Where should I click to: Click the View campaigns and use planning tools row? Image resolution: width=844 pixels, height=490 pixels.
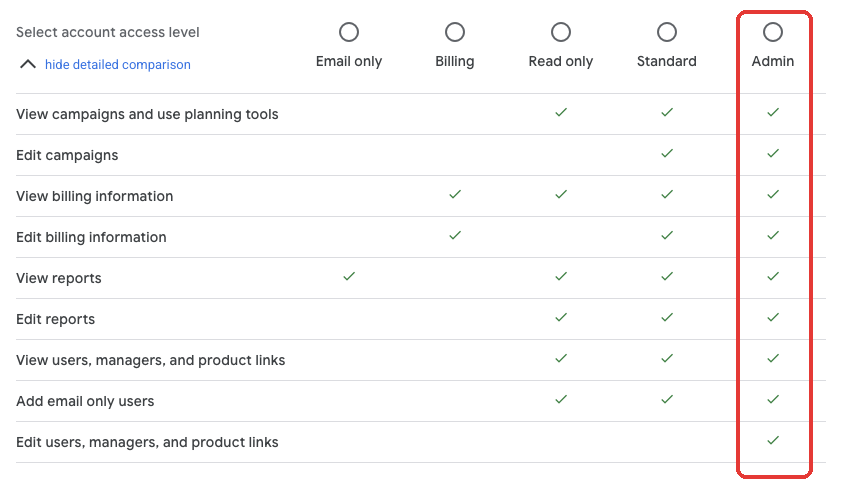tap(421, 114)
